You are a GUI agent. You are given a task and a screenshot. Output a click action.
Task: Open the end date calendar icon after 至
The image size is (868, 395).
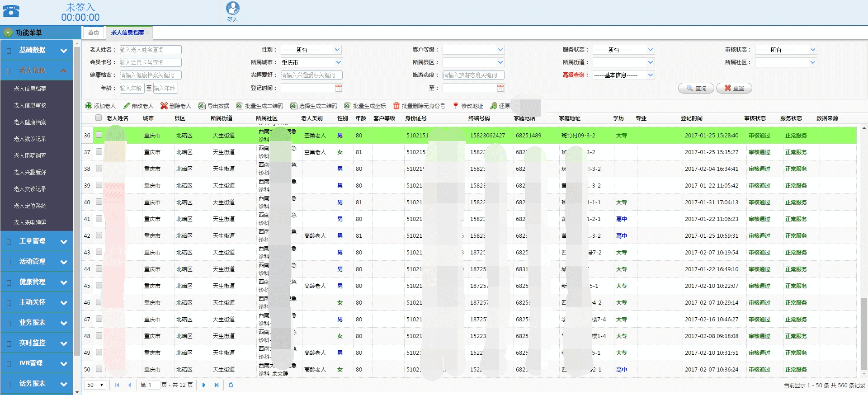[x=500, y=88]
